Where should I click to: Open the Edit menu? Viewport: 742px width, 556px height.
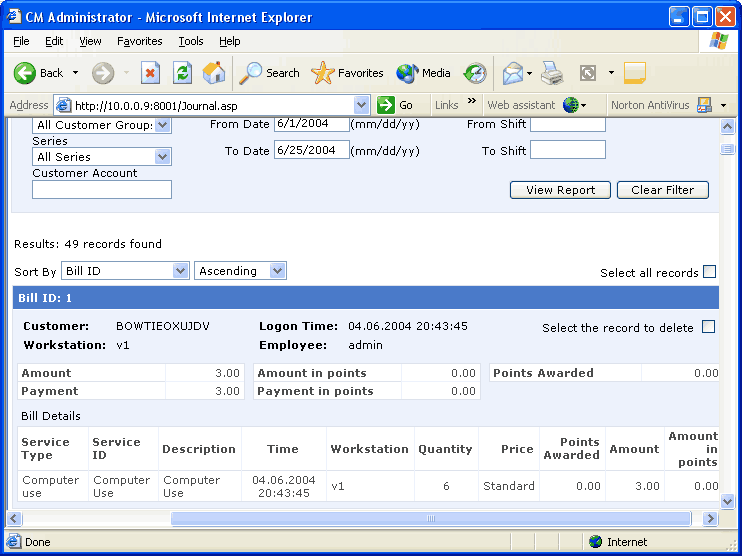pyautogui.click(x=54, y=41)
